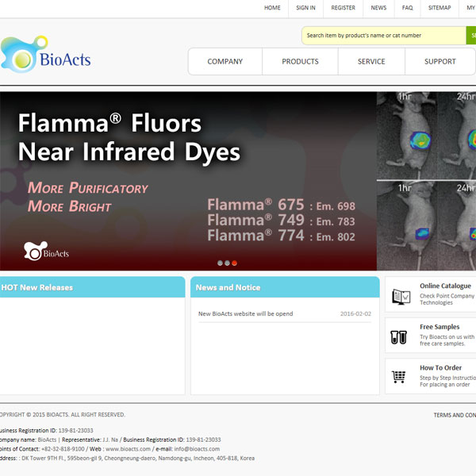Click the white BioActs logo in banner
476x476 pixels.
pyautogui.click(x=46, y=251)
